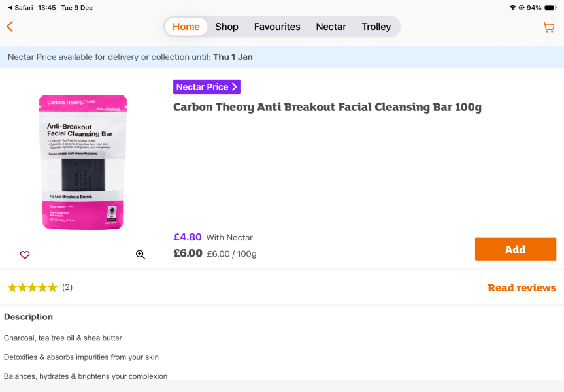Click the review count (2)
Image resolution: width=564 pixels, height=392 pixels.
coord(67,287)
